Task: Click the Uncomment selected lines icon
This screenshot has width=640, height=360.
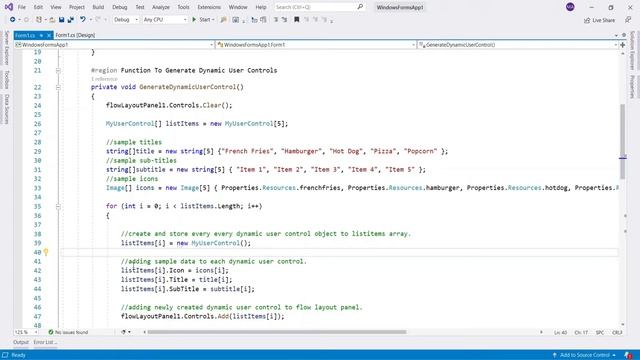Action: click(x=284, y=20)
